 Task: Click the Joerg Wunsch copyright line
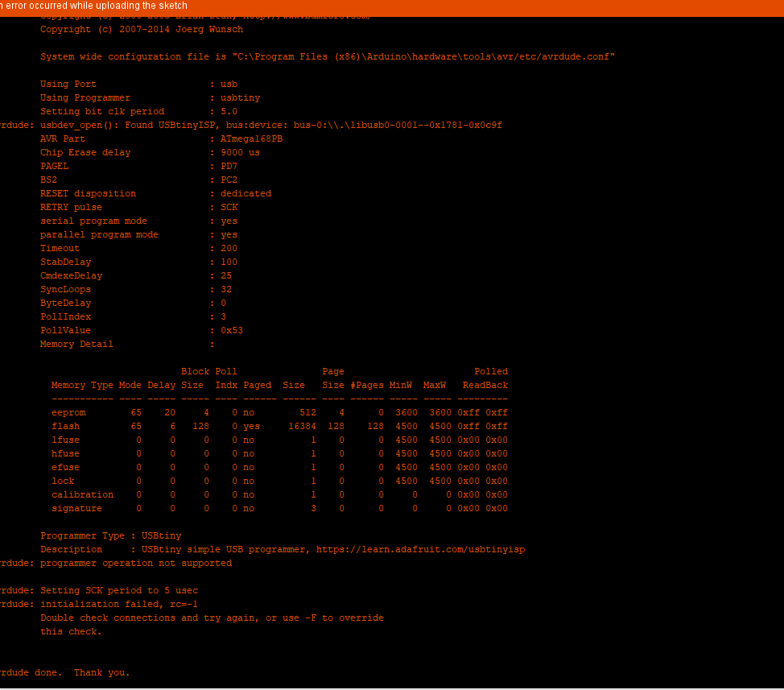point(142,30)
